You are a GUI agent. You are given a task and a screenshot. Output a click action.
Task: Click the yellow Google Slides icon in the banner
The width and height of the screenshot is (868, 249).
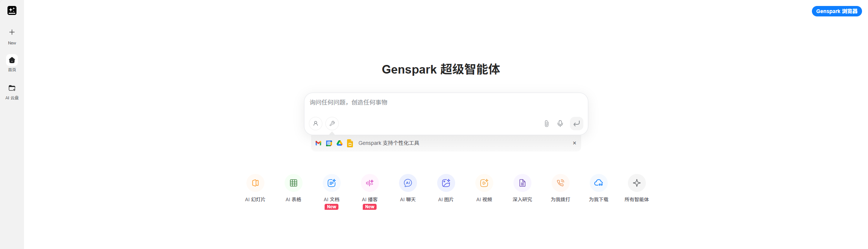click(x=350, y=143)
